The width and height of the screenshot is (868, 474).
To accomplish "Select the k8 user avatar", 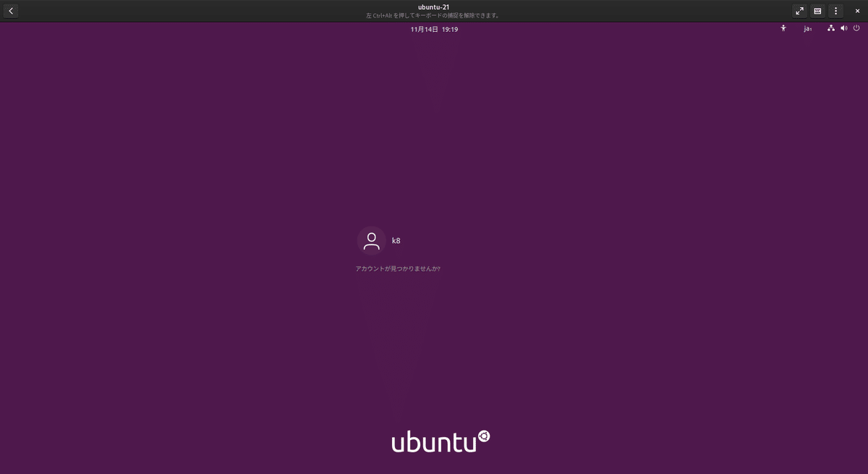I will pyautogui.click(x=371, y=241).
